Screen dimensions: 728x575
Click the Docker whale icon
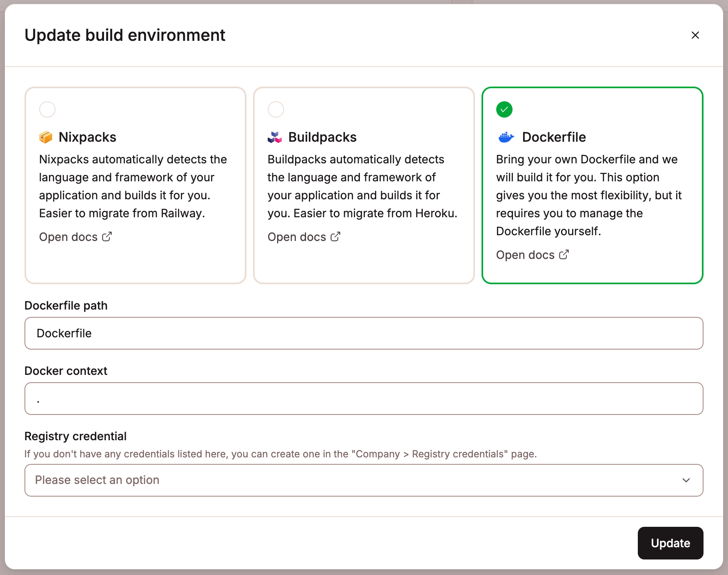[505, 137]
